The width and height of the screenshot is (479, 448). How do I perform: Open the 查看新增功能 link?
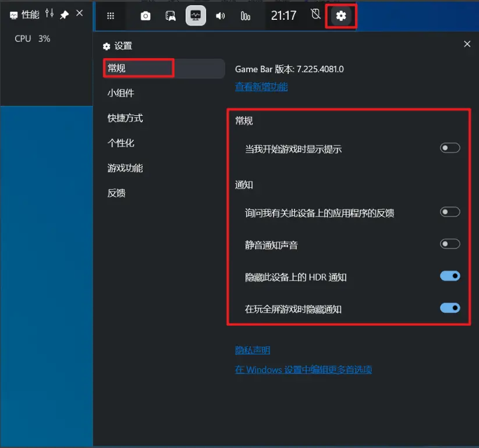[261, 87]
